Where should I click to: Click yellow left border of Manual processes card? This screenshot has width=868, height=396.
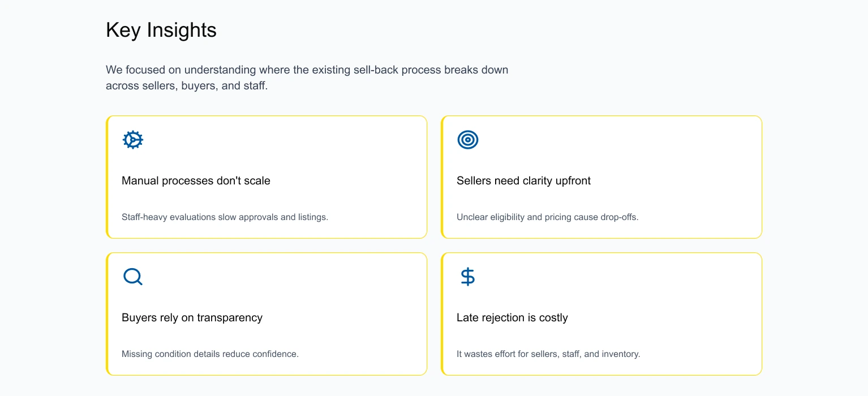pyautogui.click(x=107, y=177)
